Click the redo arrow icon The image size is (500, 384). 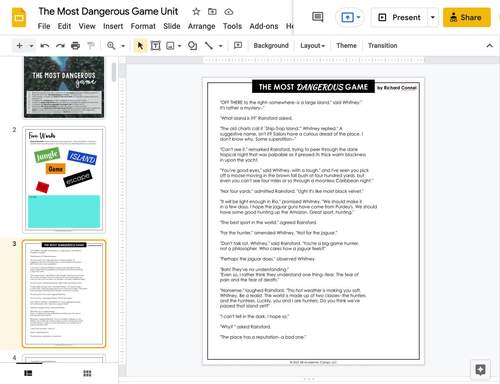pyautogui.click(x=60, y=46)
